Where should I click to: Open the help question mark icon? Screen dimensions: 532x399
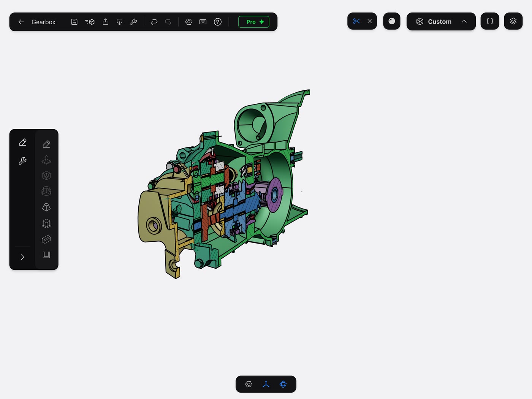point(218,22)
